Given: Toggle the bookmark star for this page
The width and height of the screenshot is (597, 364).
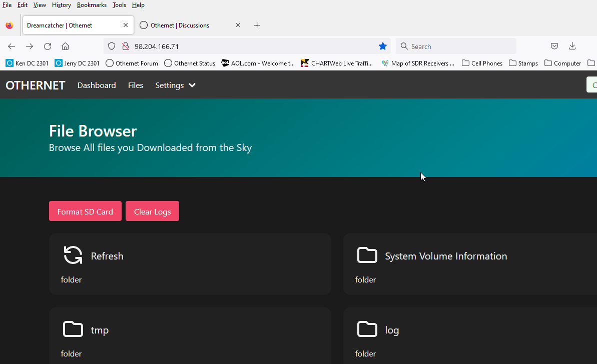Looking at the screenshot, I should [383, 46].
